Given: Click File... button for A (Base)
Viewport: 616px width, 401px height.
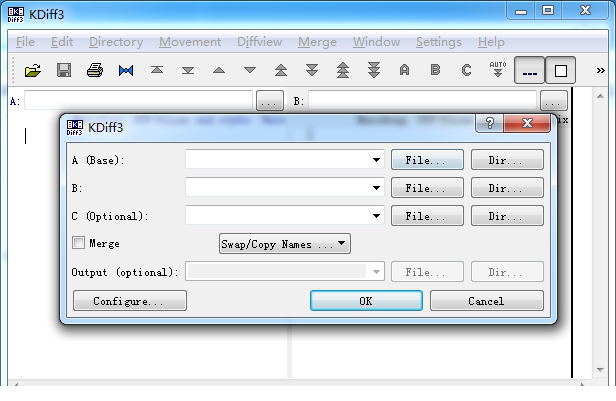Looking at the screenshot, I should coord(427,160).
